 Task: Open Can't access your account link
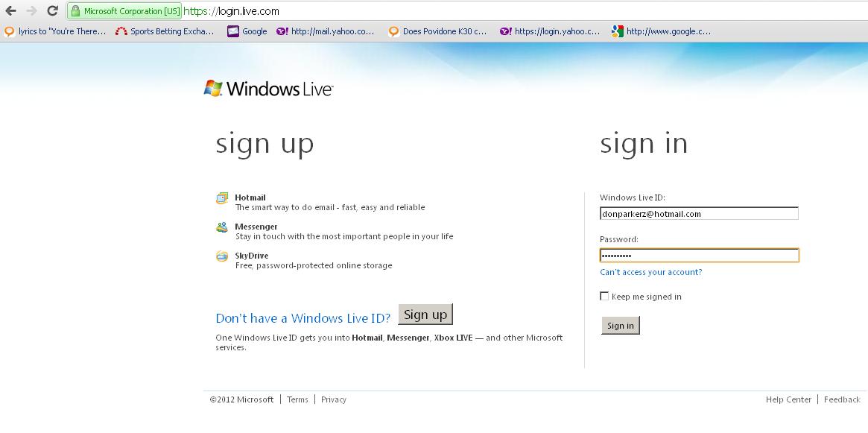point(650,272)
